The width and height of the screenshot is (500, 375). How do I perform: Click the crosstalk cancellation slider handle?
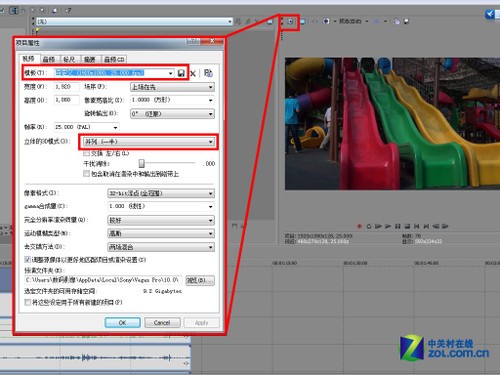coord(142,163)
